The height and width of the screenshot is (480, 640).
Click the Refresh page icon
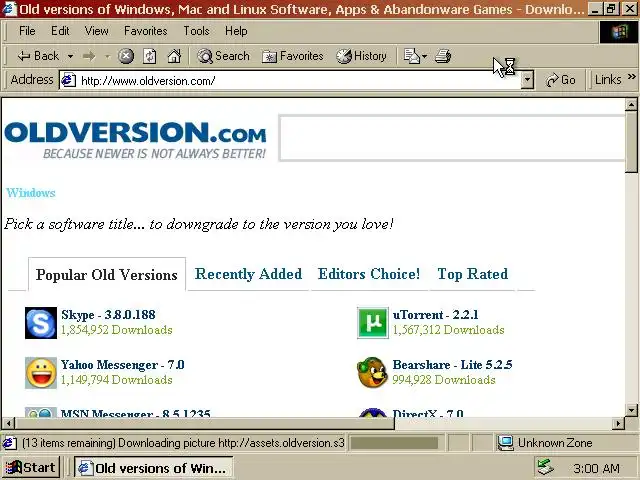tap(150, 56)
